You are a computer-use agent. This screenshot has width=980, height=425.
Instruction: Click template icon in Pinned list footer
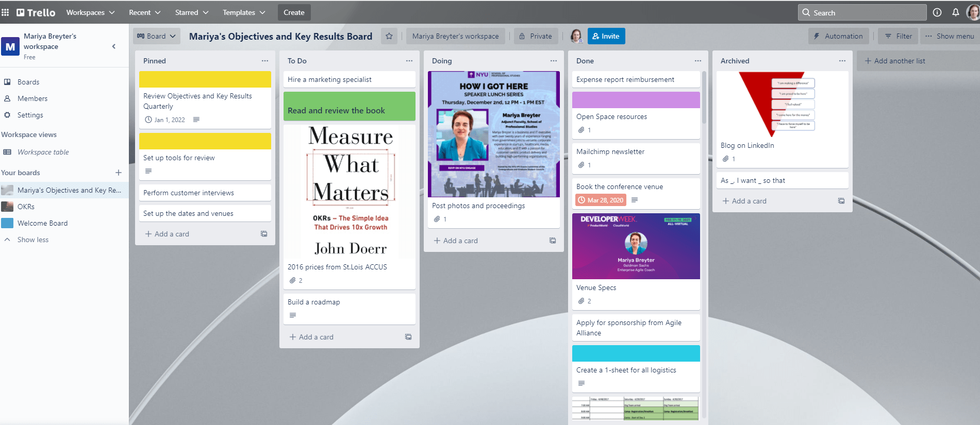(x=264, y=234)
